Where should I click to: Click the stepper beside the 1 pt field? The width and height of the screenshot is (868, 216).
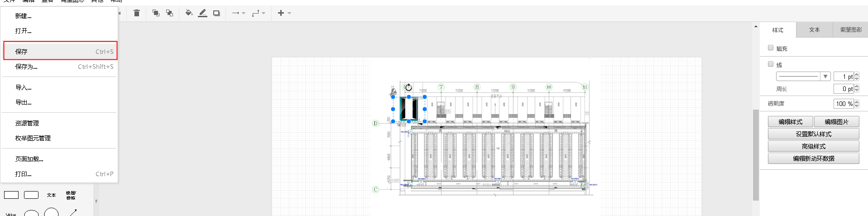tap(857, 77)
